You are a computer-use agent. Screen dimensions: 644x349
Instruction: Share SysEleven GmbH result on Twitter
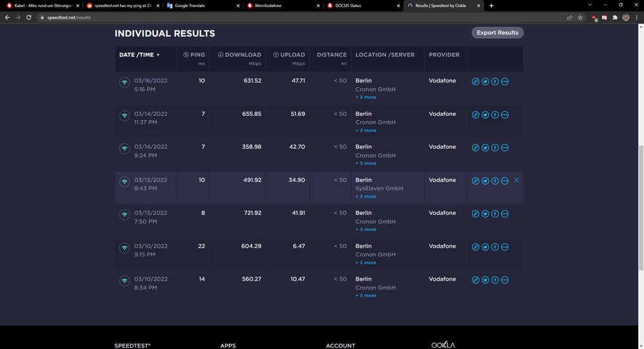click(485, 181)
